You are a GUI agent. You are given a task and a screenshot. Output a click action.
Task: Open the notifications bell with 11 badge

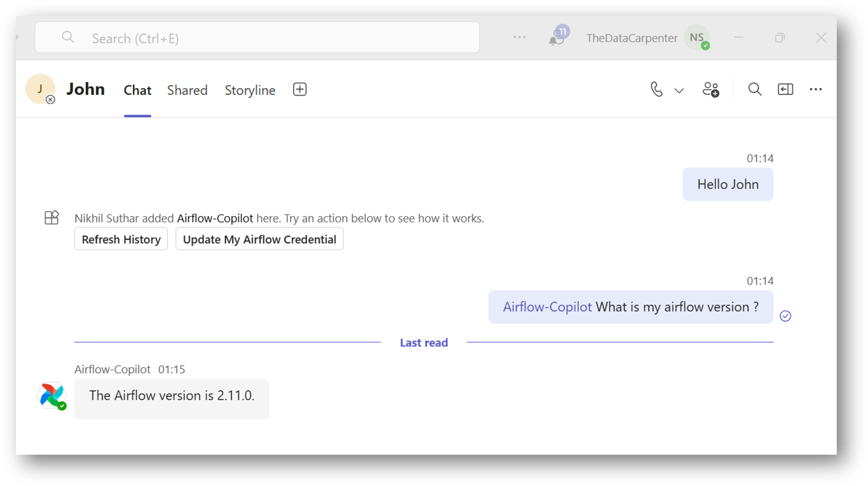[x=557, y=37]
